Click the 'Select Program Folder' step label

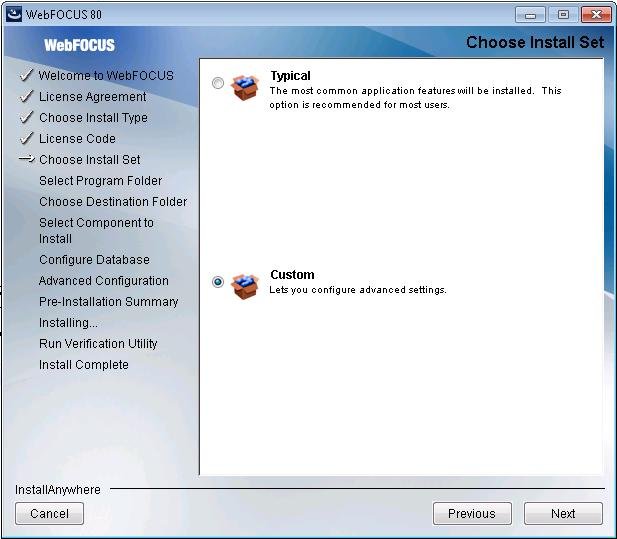pyautogui.click(x=100, y=181)
